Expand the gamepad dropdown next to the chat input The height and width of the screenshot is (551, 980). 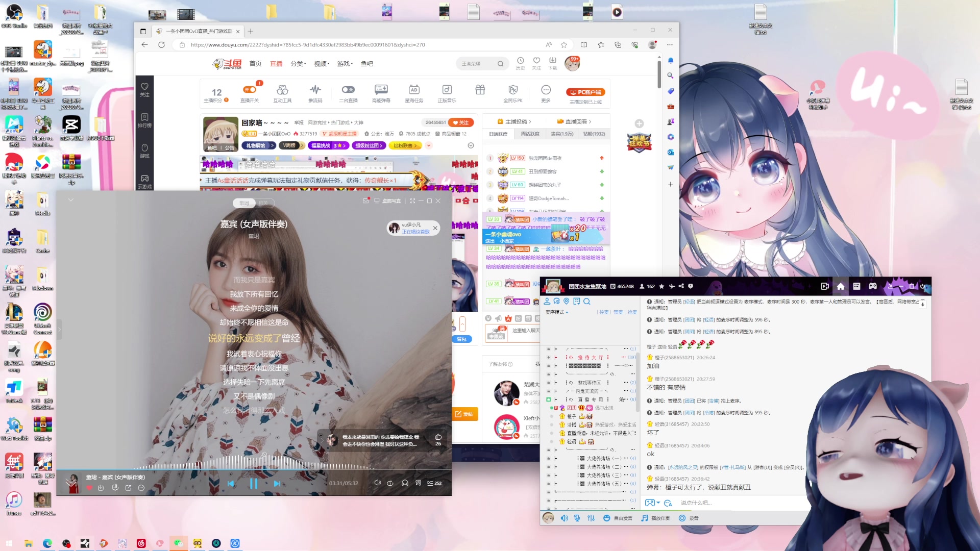658,503
